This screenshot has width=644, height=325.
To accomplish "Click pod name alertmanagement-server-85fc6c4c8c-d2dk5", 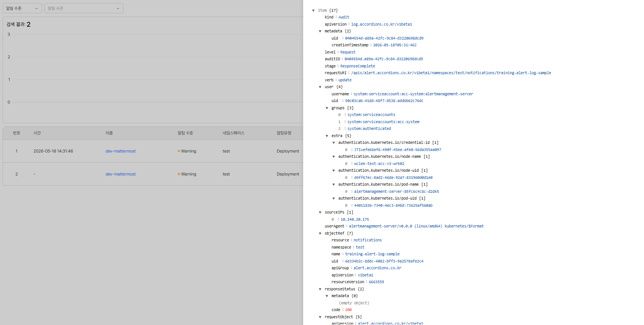I will pos(397,192).
